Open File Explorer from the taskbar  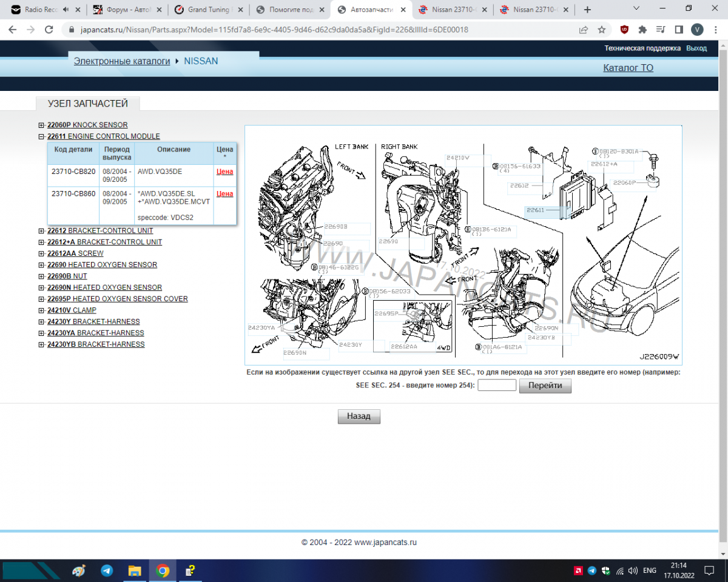pyautogui.click(x=135, y=570)
